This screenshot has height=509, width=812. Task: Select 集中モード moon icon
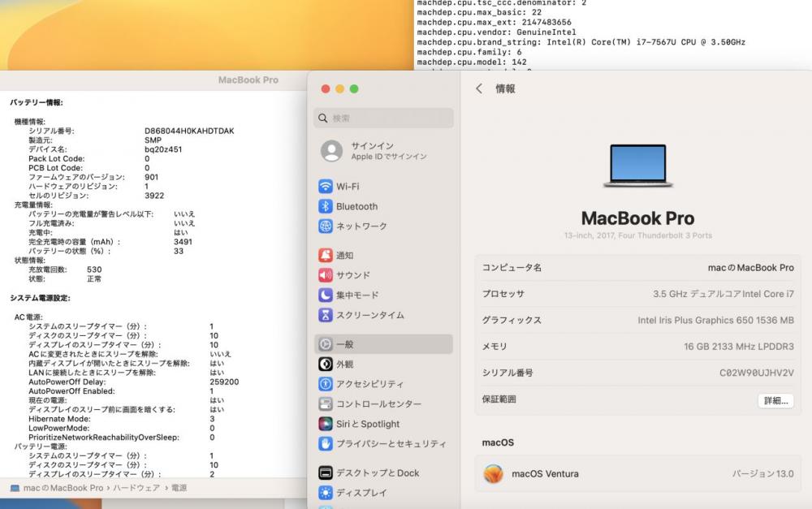(326, 295)
